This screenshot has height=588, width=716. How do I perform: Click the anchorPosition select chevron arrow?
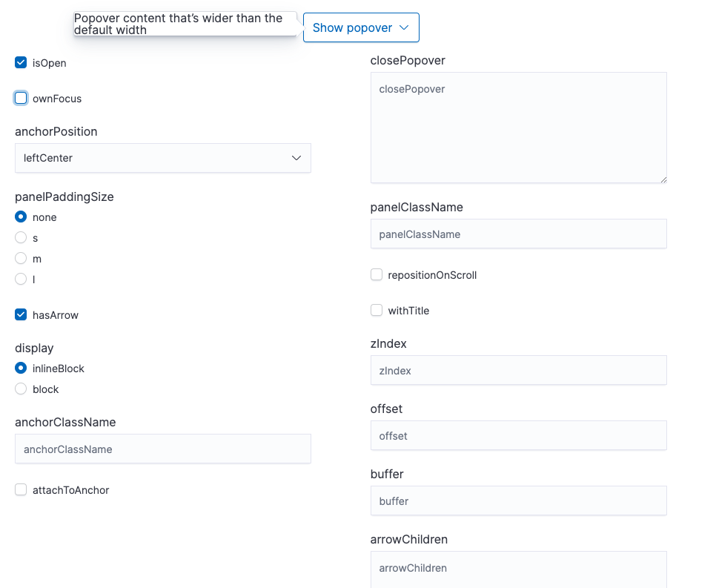point(296,158)
